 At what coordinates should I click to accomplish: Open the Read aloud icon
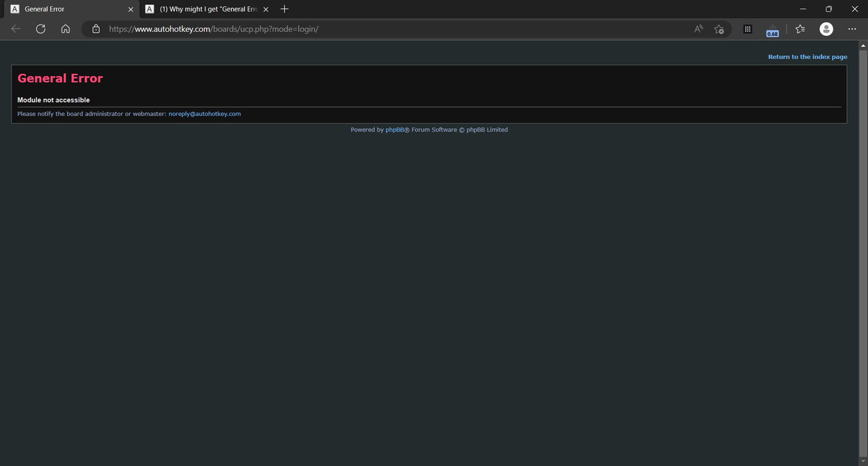pyautogui.click(x=698, y=29)
